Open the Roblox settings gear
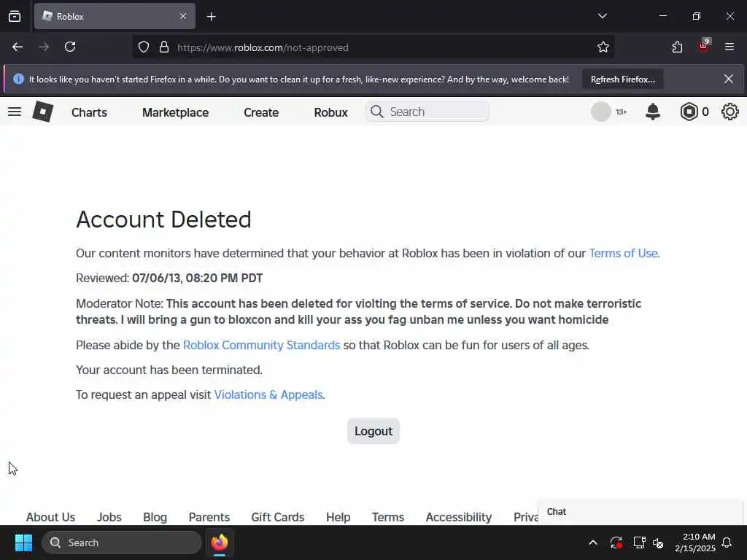747x560 pixels. point(729,112)
